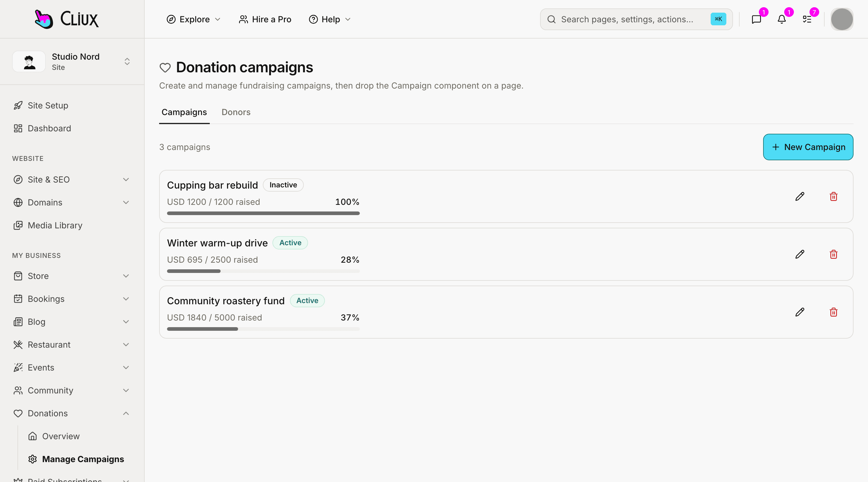Viewport: 868px width, 482px height.
Task: Select the Campaigns tab
Action: pos(184,112)
